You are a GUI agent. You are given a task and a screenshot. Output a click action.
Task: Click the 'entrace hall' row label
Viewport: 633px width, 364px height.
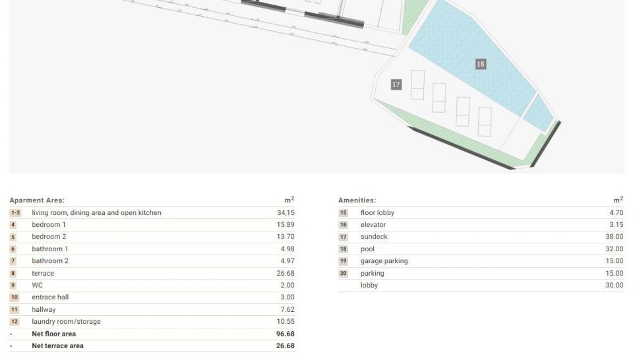50,297
